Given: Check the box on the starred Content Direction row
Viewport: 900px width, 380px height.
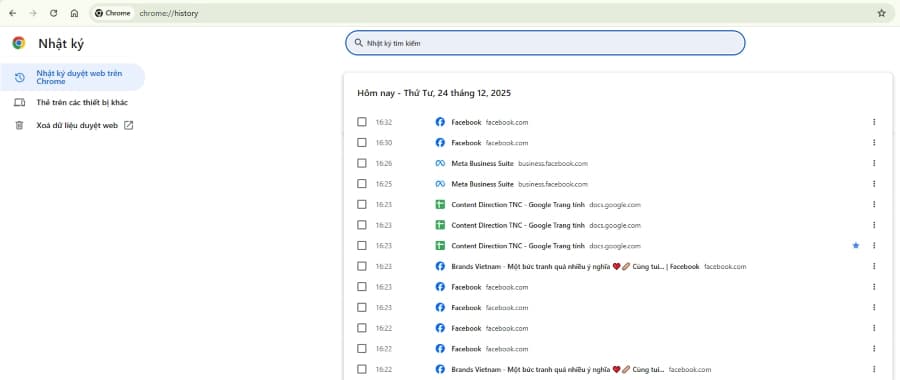Looking at the screenshot, I should tap(362, 246).
